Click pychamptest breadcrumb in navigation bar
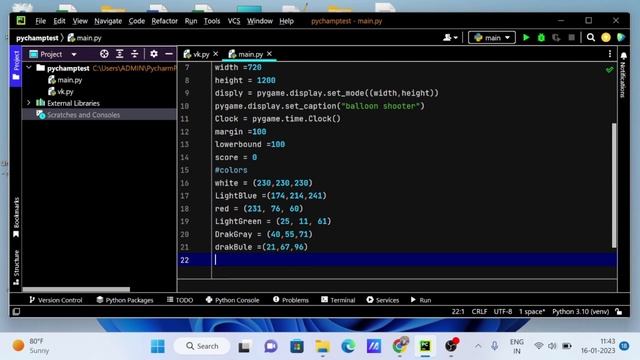This screenshot has height=360, width=640. point(37,38)
